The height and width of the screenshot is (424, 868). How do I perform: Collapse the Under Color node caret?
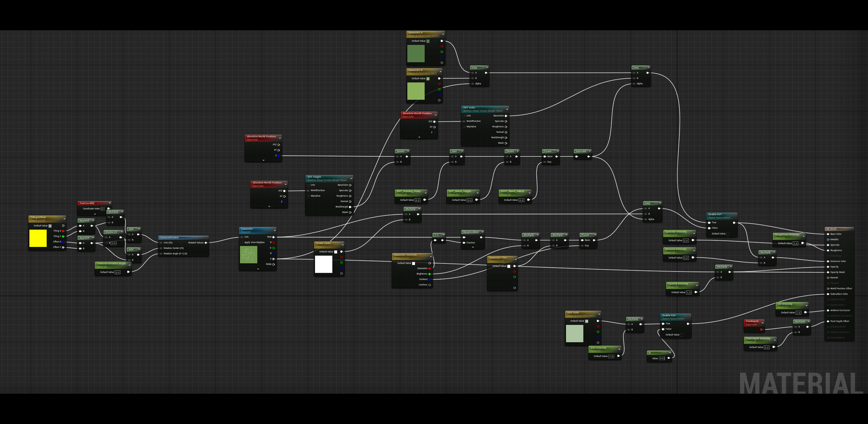coord(343,245)
